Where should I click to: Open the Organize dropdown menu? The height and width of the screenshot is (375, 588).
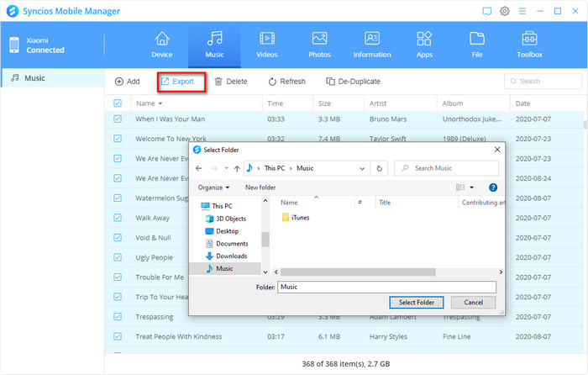[213, 187]
